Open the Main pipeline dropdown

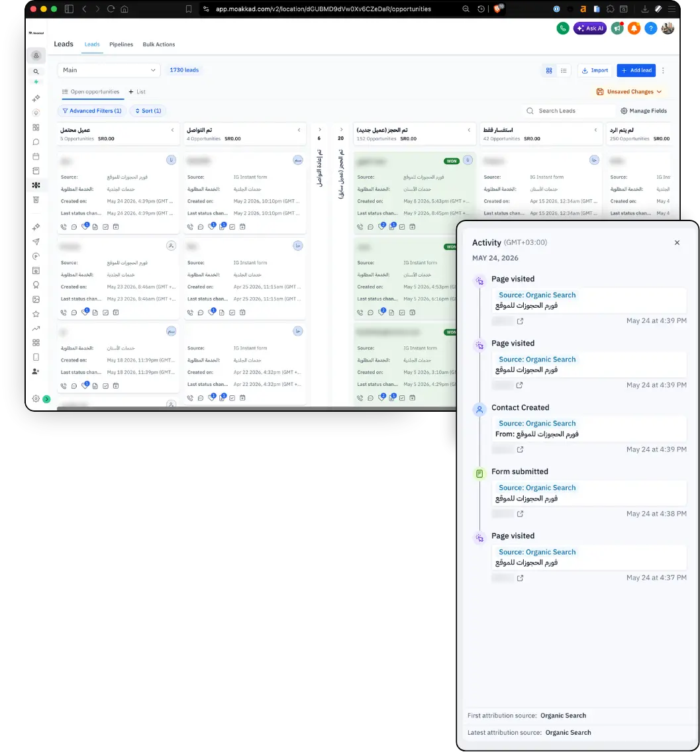coord(109,70)
